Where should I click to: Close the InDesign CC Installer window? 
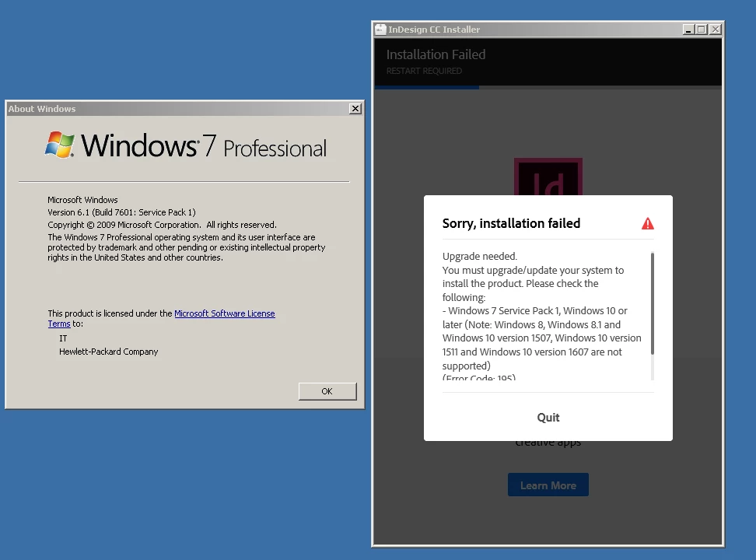coord(716,30)
